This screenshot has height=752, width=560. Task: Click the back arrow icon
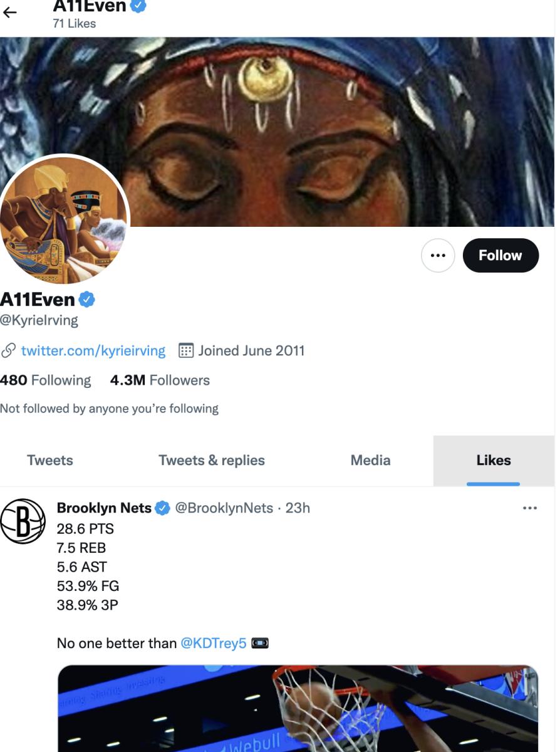click(x=9, y=13)
